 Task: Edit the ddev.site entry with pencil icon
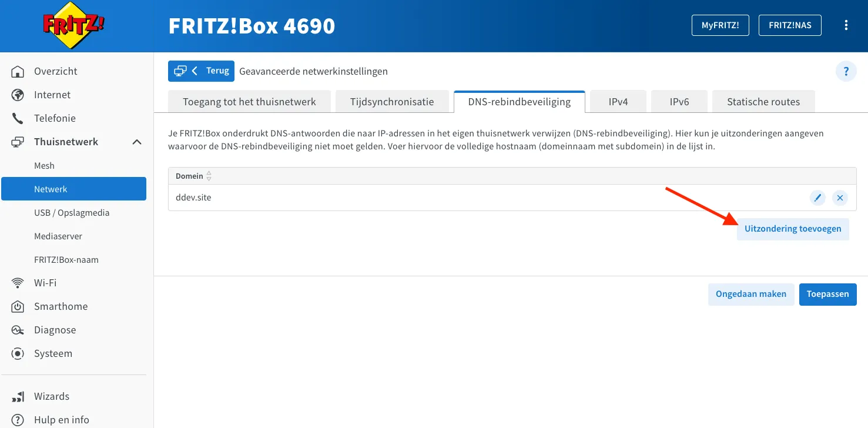coord(817,198)
